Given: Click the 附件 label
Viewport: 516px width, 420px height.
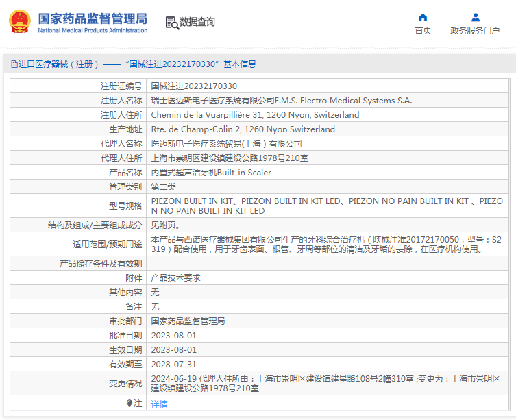Looking at the screenshot, I should [x=134, y=278].
